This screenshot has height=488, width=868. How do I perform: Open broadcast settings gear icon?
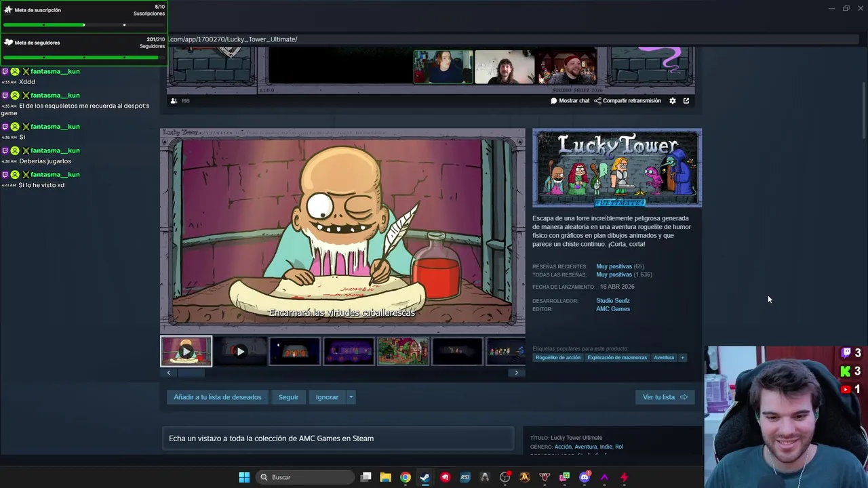pyautogui.click(x=673, y=101)
